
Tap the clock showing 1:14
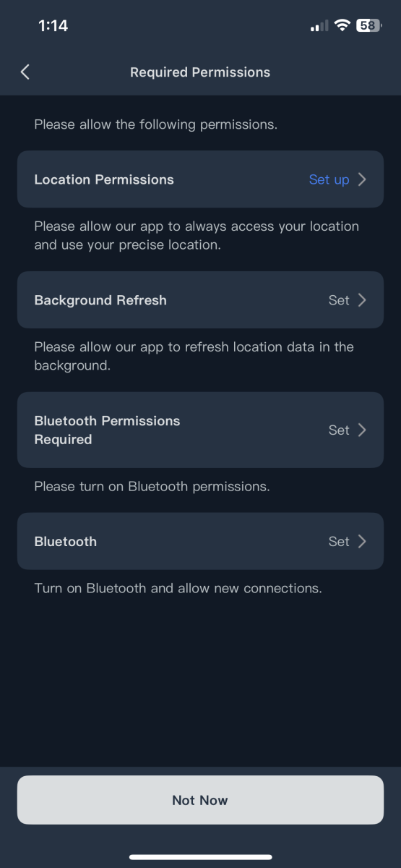click(53, 25)
